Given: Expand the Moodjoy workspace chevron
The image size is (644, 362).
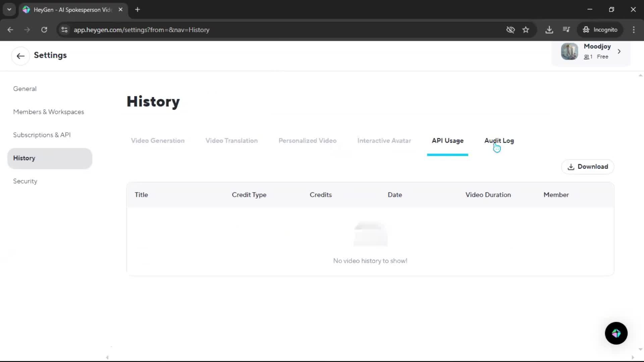Looking at the screenshot, I should click(619, 52).
